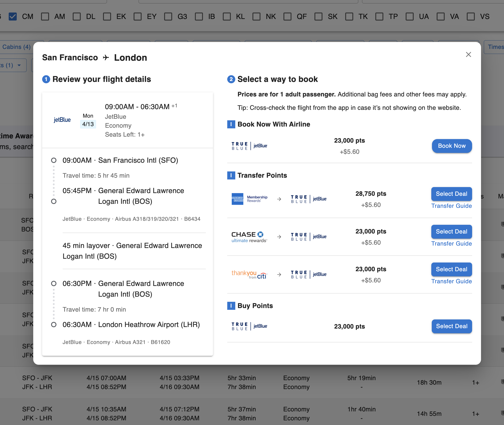504x425 pixels.
Task: Click TrueBlue logo in the Chase transfer row
Action: pos(309,237)
